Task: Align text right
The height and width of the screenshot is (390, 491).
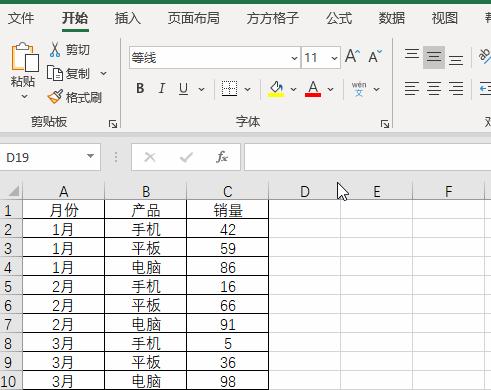Action: 456,89
